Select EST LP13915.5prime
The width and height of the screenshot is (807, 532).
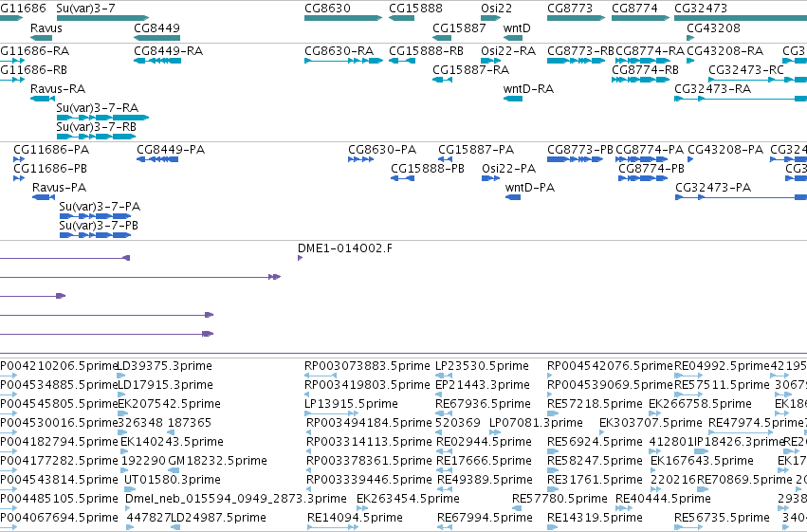332,413
